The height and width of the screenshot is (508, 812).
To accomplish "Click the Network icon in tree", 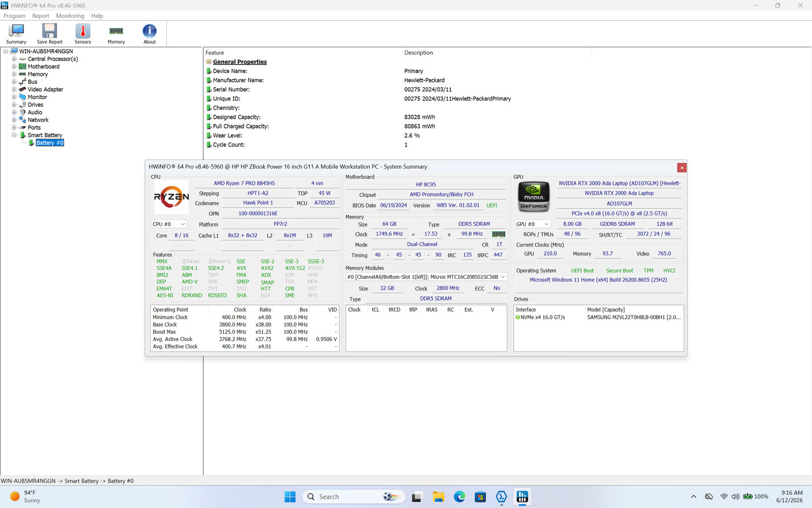I will coord(22,120).
